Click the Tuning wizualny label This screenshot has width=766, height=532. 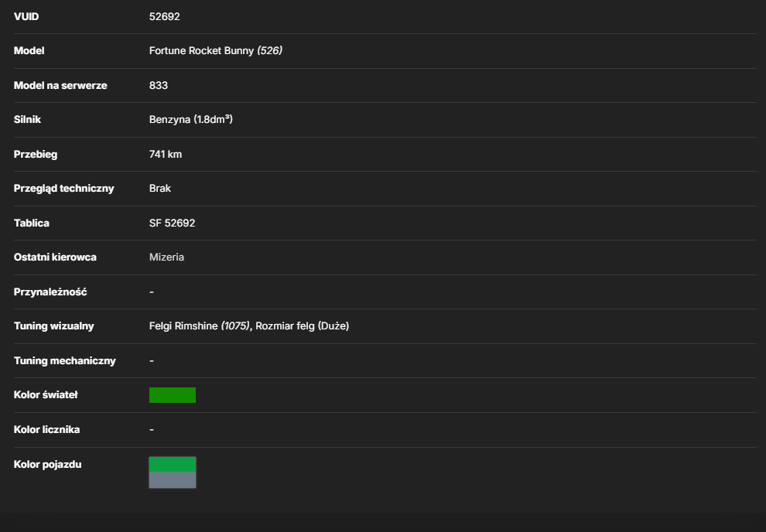pos(53,326)
